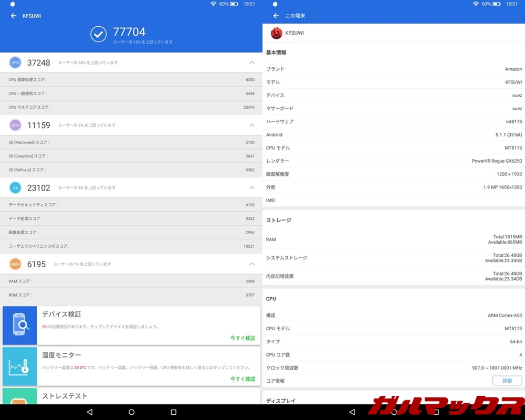Select the blue CPU score badge
This screenshot has width=525, height=420.
[x=15, y=62]
